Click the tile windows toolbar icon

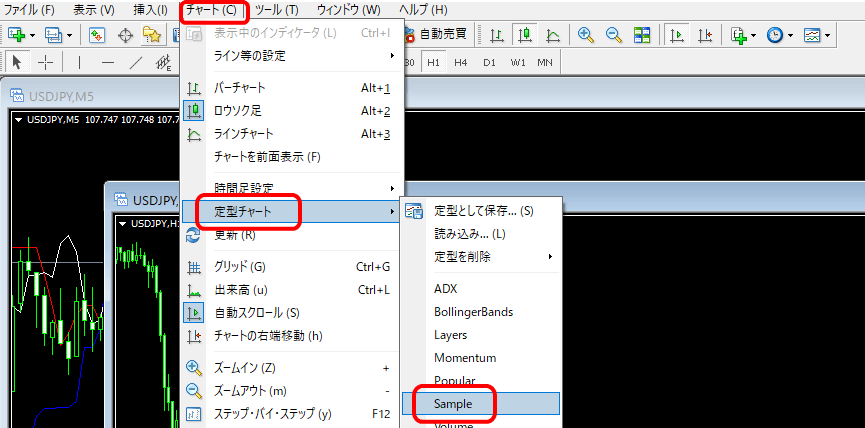point(642,35)
